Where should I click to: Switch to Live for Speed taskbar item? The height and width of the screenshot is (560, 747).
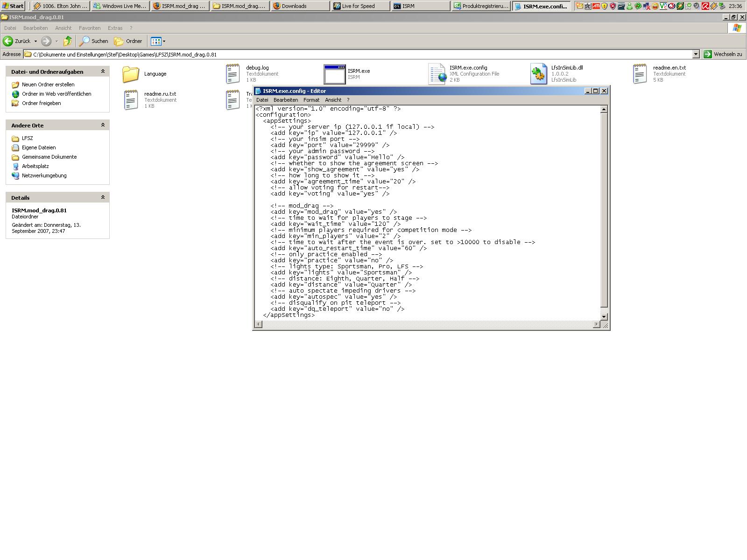359,6
